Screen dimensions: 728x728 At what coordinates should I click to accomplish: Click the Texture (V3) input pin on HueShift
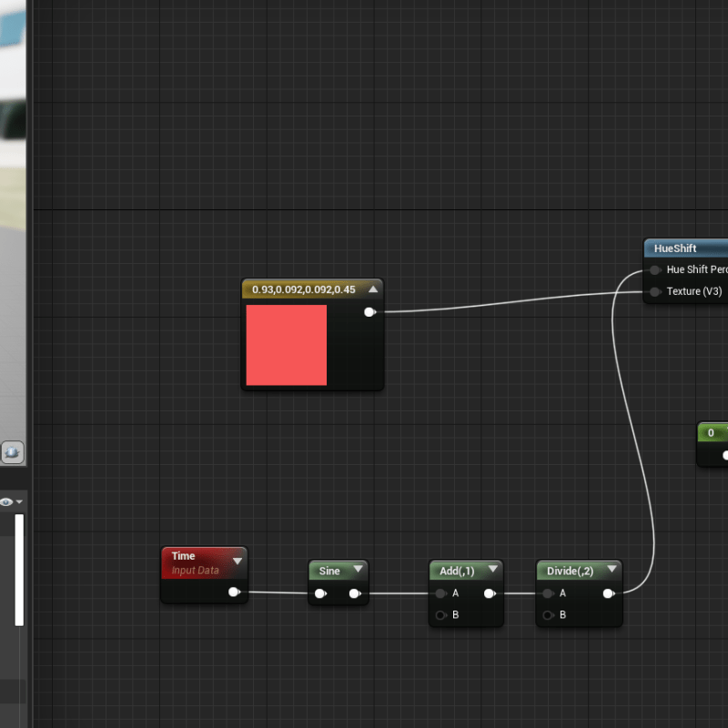(655, 292)
